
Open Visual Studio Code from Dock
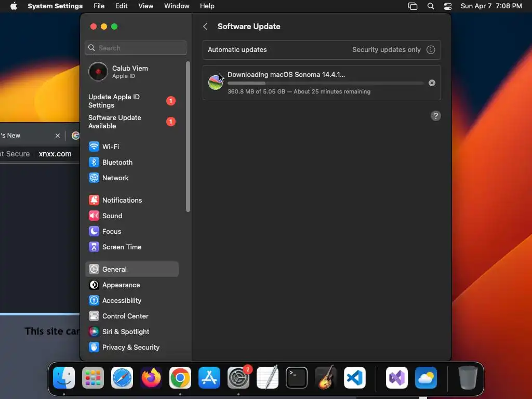355,378
